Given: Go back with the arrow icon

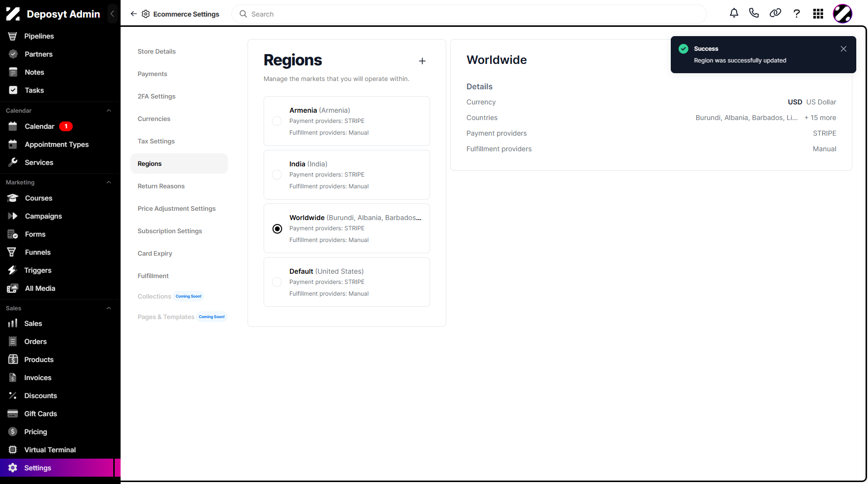Looking at the screenshot, I should (x=133, y=14).
